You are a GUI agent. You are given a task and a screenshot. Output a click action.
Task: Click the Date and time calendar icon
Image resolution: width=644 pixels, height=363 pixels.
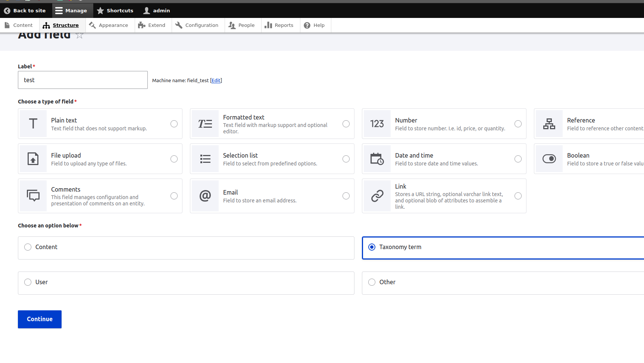tap(377, 159)
